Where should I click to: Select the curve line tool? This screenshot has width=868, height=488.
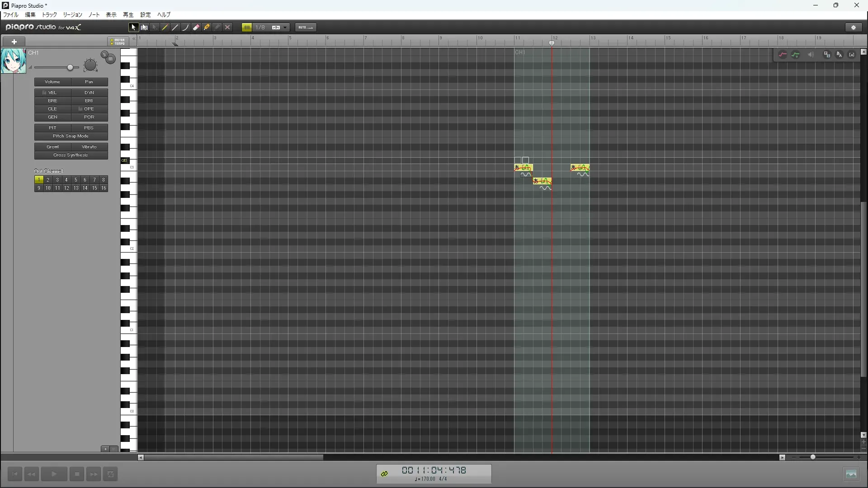pos(186,28)
